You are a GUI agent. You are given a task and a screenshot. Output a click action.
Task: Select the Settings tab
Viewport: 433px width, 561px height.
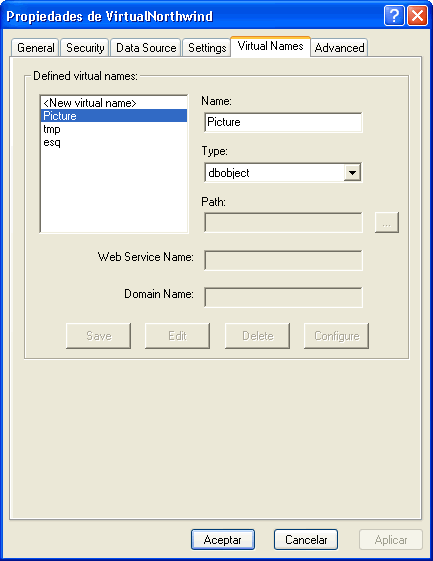pos(207,48)
